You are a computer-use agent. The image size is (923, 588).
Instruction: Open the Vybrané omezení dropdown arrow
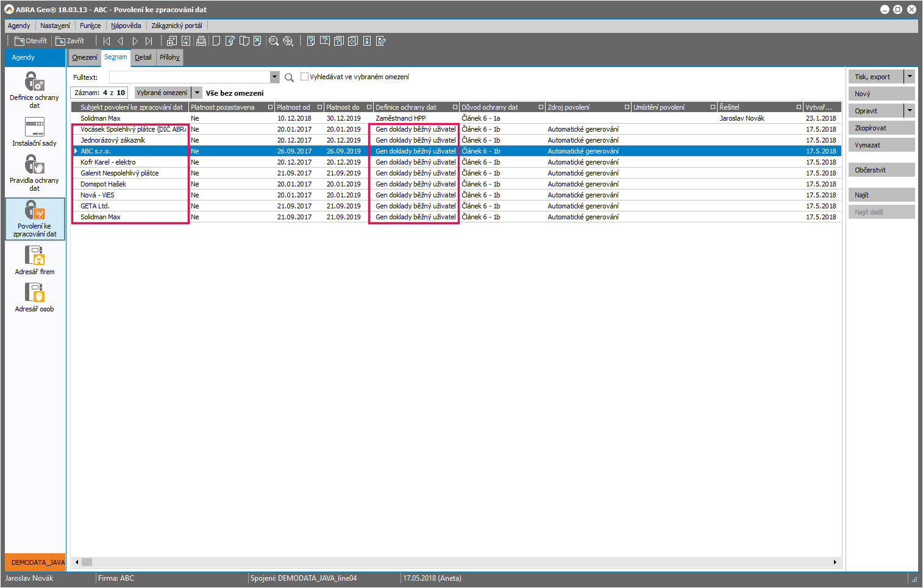197,93
